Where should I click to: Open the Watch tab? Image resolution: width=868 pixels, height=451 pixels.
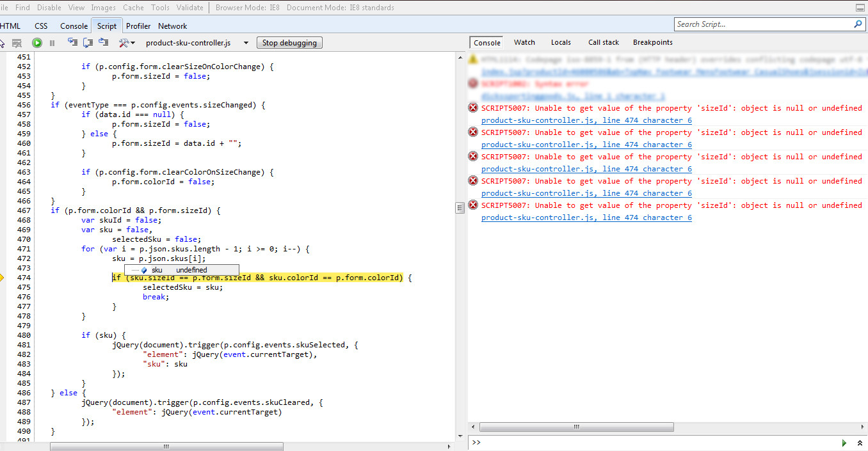tap(524, 42)
